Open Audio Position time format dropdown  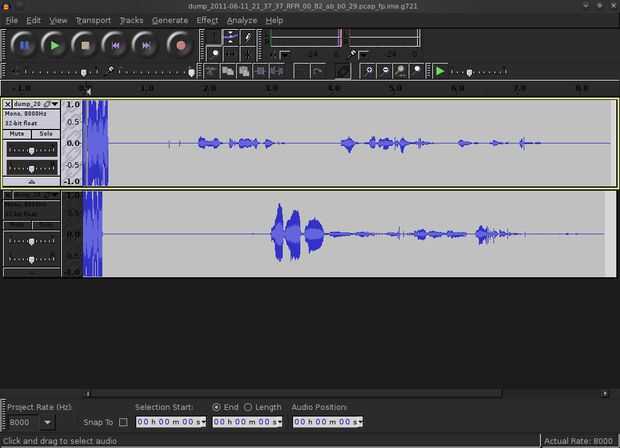point(360,422)
